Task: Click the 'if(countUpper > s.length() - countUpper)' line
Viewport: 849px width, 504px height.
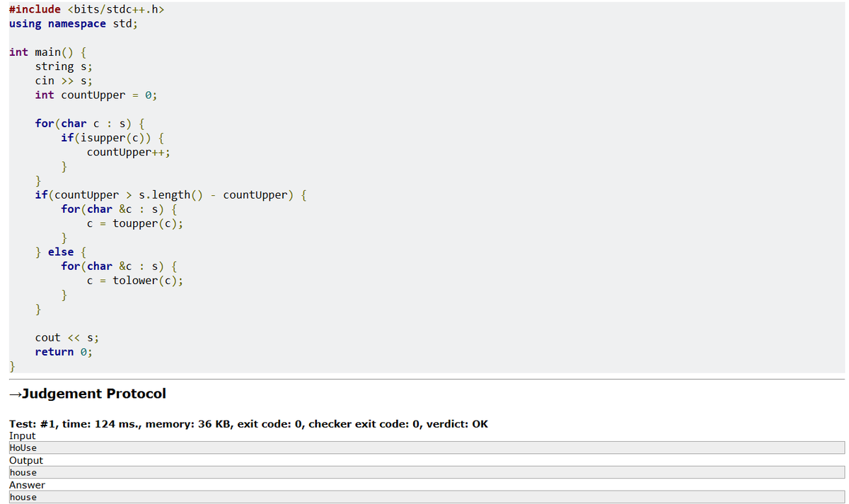Action: pos(170,195)
